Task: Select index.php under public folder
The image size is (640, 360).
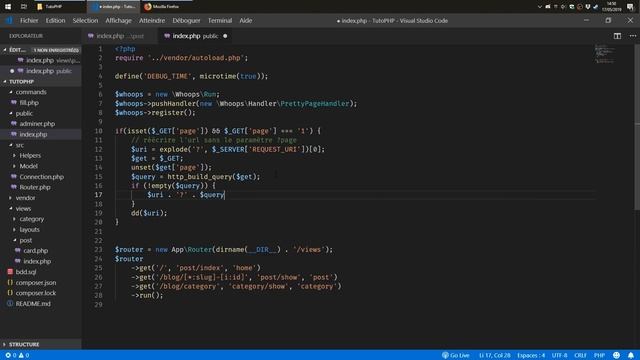Action: click(x=33, y=134)
